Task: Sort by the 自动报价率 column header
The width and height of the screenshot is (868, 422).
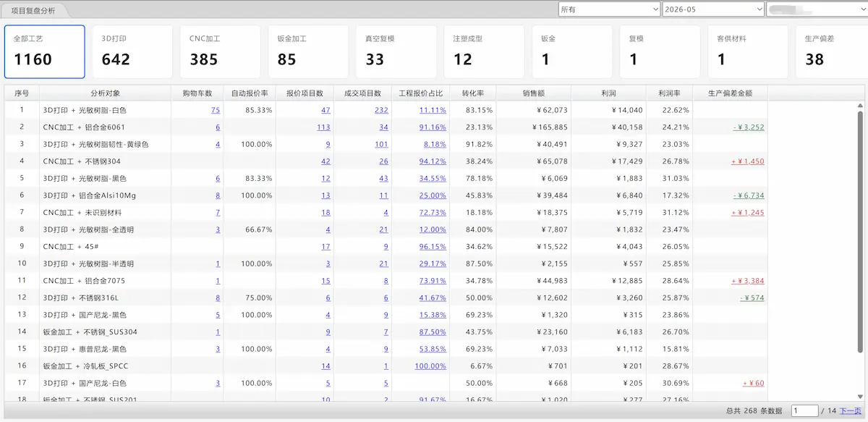Action: coord(250,93)
